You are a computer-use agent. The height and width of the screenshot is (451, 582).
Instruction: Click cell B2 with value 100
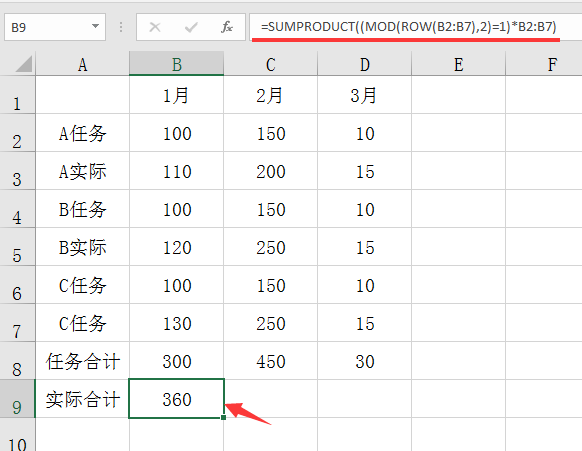[177, 133]
